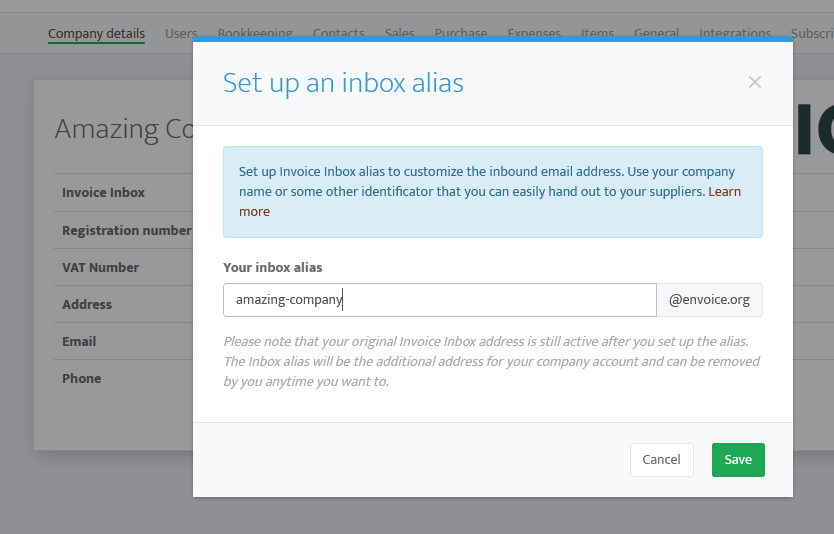Image resolution: width=834 pixels, height=534 pixels.
Task: Open the Users tab
Action: point(181,34)
